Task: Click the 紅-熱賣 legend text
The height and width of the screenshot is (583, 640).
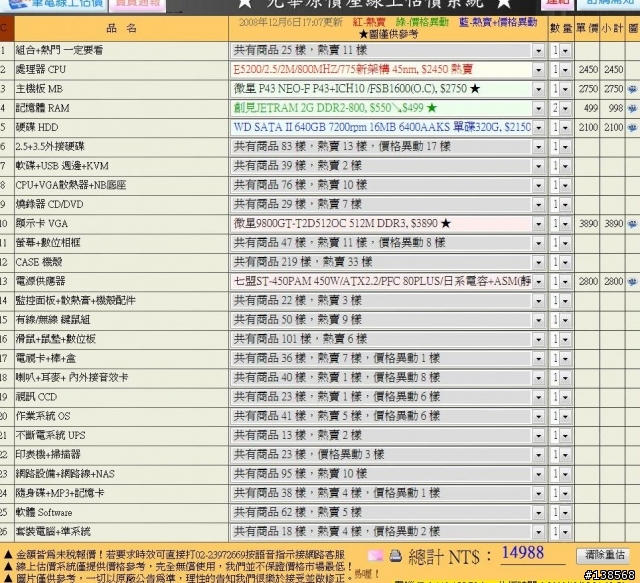Action: point(369,22)
